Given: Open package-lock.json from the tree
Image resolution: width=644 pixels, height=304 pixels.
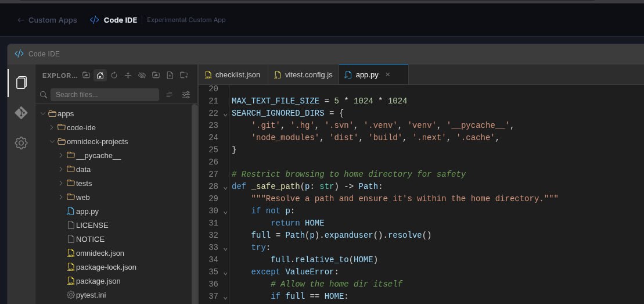Looking at the screenshot, I should [x=106, y=267].
